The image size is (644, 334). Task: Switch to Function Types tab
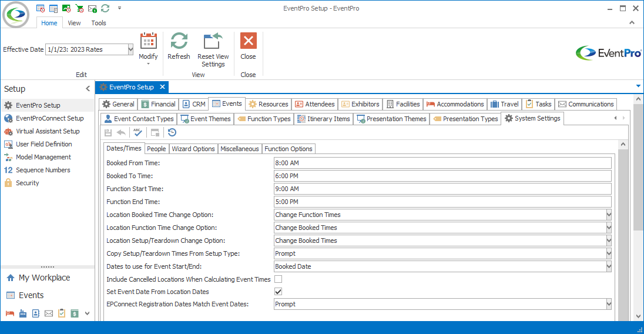tap(264, 119)
